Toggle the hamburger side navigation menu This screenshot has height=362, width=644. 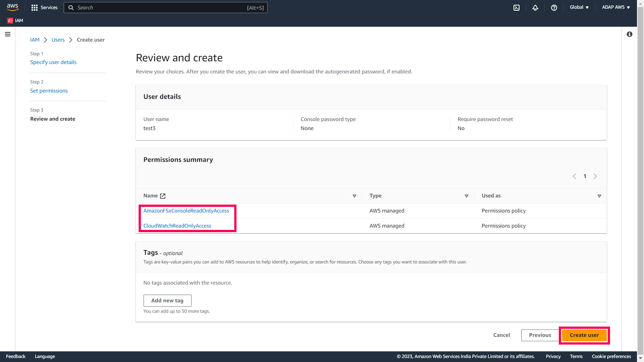[8, 34]
